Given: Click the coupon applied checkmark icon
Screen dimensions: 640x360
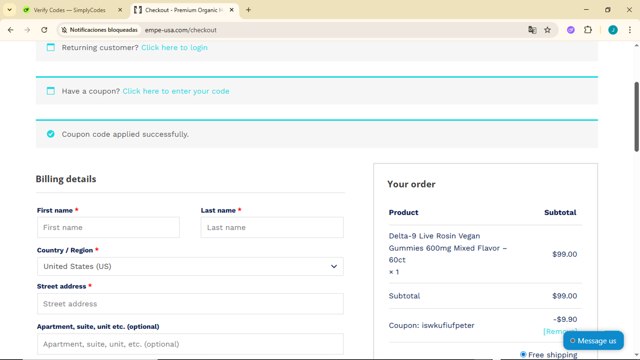Looking at the screenshot, I should [x=51, y=134].
